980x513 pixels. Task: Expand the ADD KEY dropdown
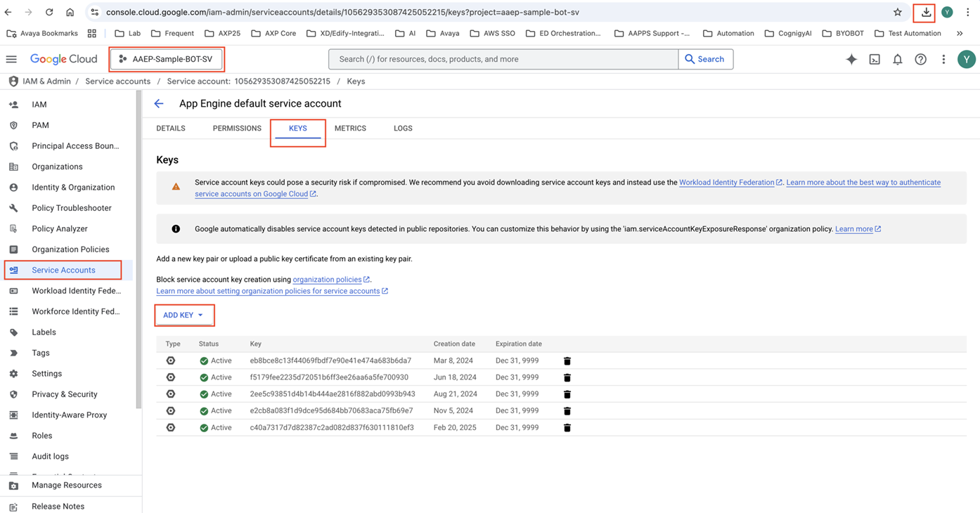[x=183, y=316]
